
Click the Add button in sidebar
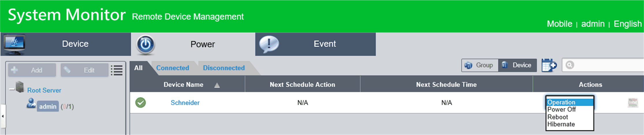pos(32,70)
